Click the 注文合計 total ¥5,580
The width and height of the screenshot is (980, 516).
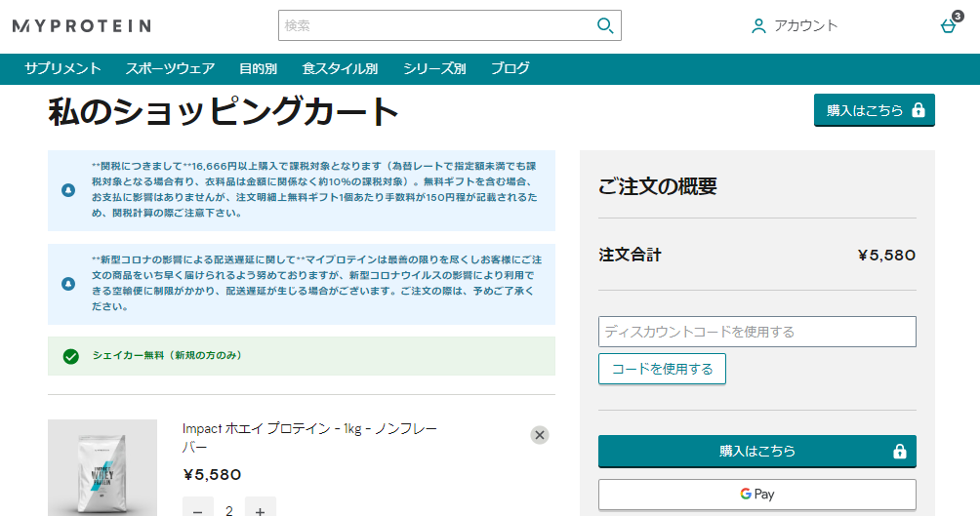(886, 255)
